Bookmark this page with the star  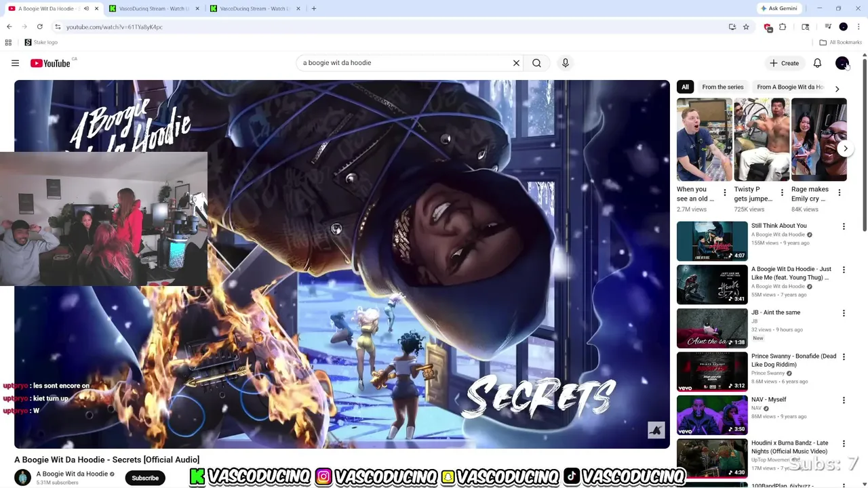[746, 26]
